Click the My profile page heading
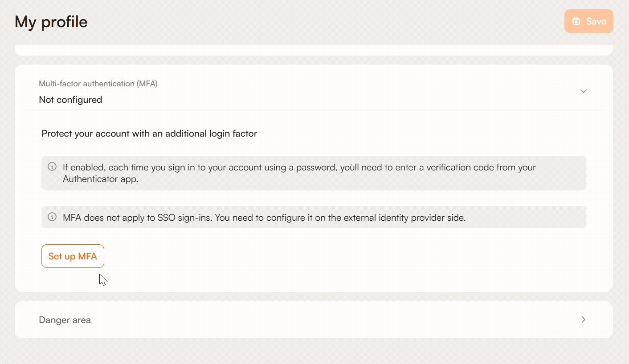 [51, 22]
